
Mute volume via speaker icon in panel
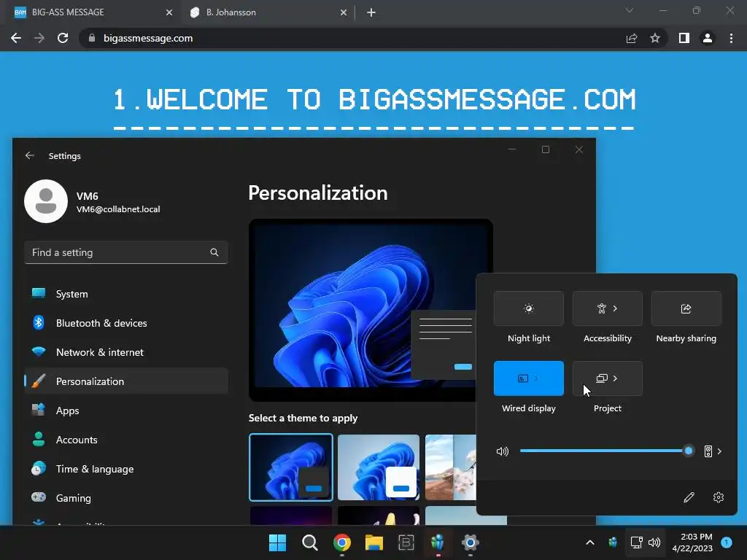[503, 451]
